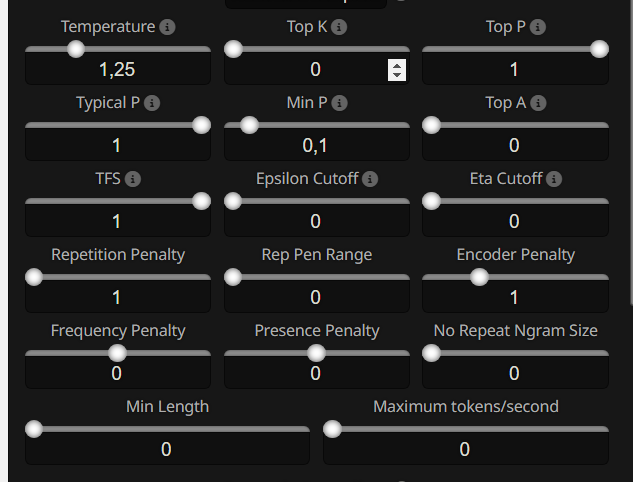Click the Frequency Penalty slider thumb
This screenshot has height=482, width=633.
point(117,353)
